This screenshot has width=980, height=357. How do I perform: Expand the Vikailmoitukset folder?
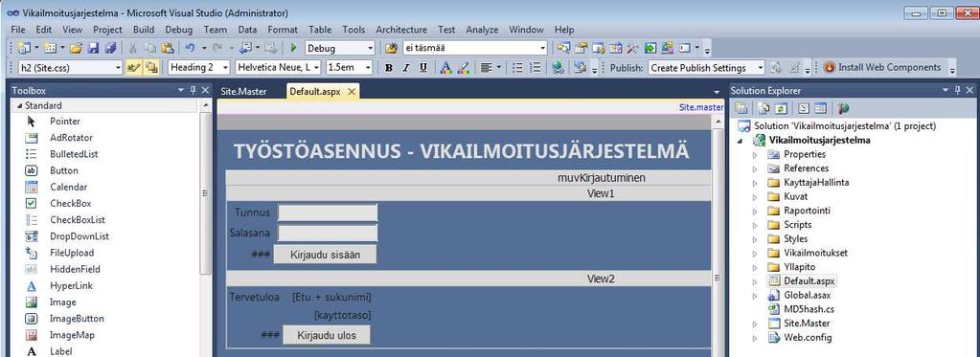[x=755, y=253]
